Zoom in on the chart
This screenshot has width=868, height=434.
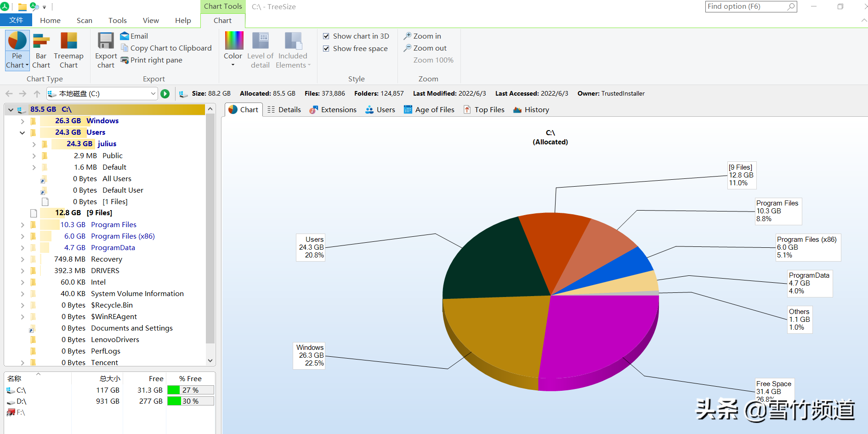(x=422, y=36)
